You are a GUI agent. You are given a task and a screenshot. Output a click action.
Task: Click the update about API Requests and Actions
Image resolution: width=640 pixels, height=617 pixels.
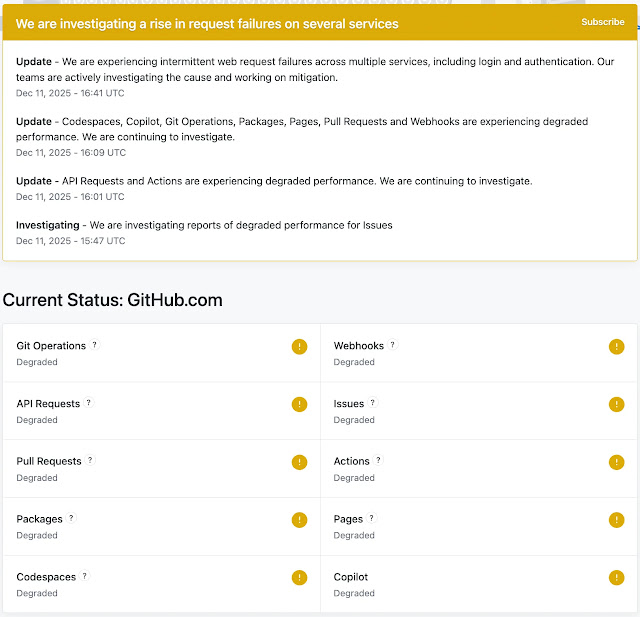coord(274,181)
